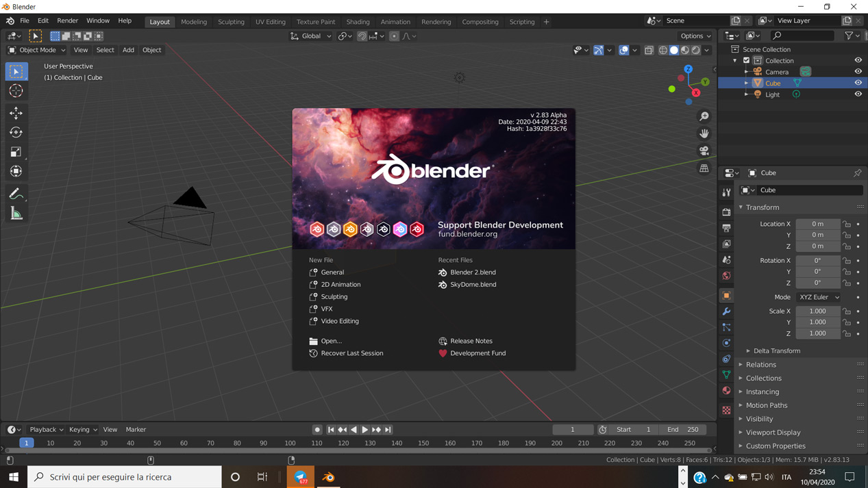Toggle camera view icon in viewport
This screenshot has width=868, height=488.
click(x=704, y=151)
